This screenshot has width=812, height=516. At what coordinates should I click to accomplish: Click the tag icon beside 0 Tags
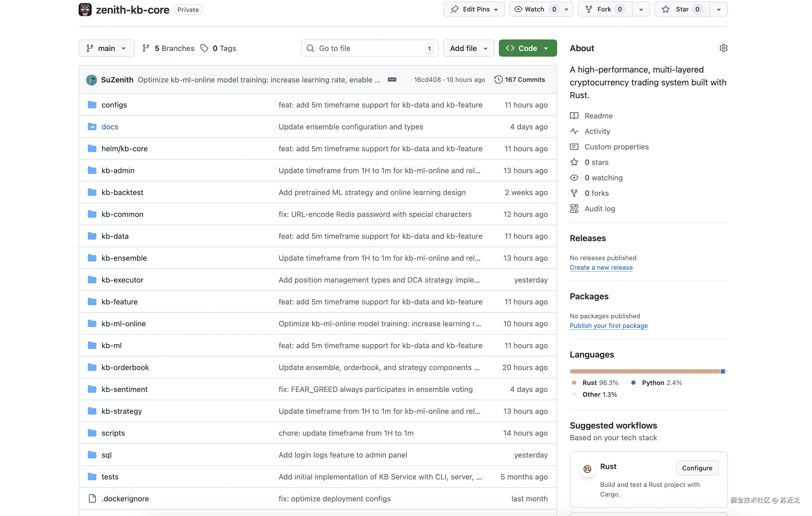(x=204, y=48)
